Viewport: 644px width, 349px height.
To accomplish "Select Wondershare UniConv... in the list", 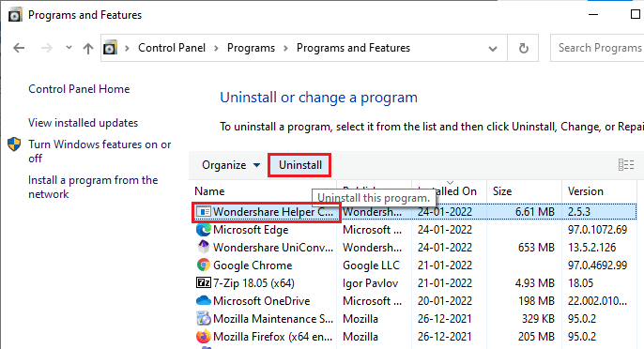I will pyautogui.click(x=273, y=248).
